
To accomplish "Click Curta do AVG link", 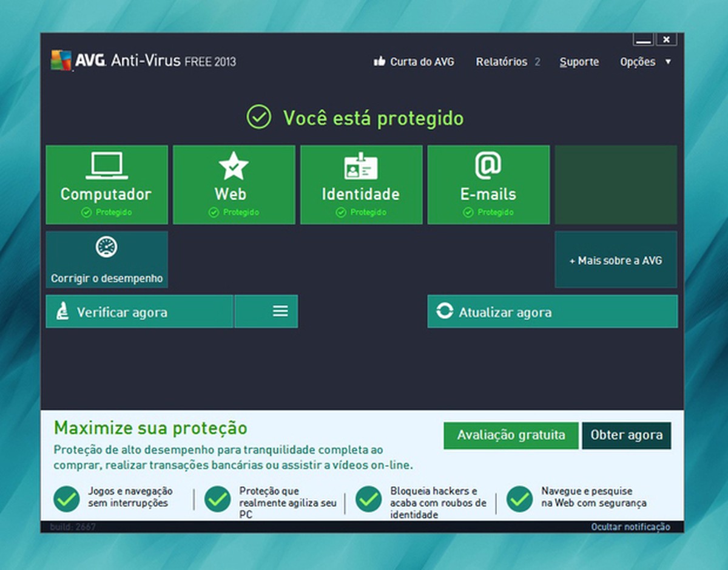I will [422, 62].
